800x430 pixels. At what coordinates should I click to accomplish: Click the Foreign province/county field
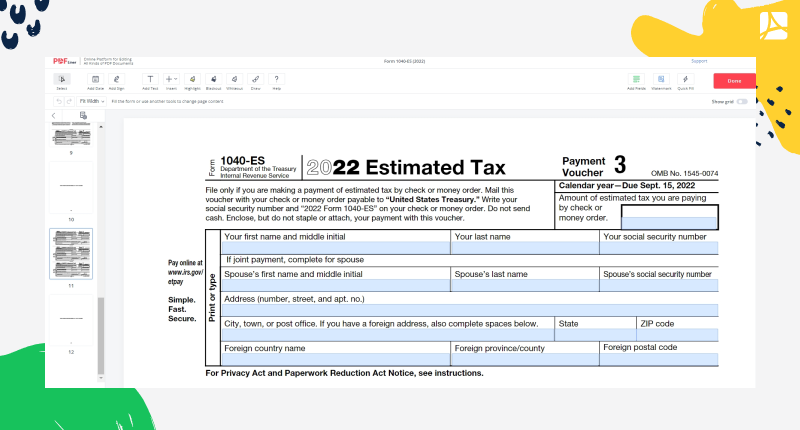click(x=525, y=359)
